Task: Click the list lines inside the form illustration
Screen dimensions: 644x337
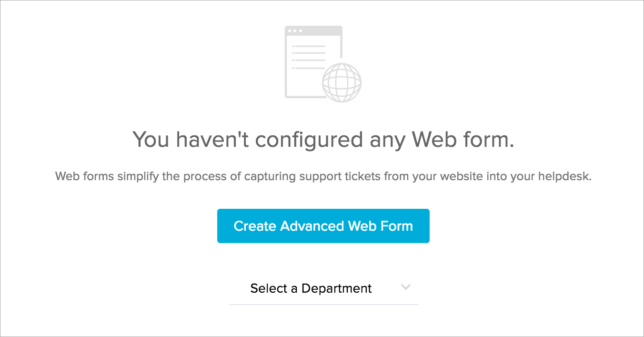Action: click(310, 57)
